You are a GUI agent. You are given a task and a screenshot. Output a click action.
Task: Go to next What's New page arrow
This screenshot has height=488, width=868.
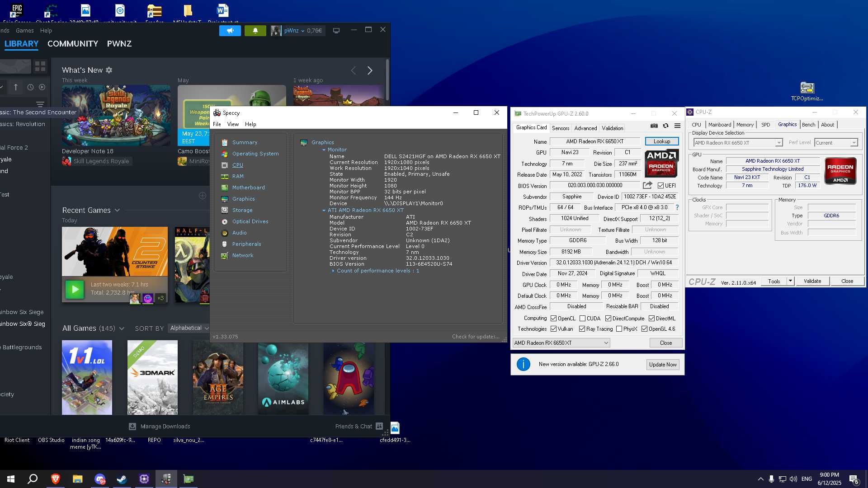(370, 70)
